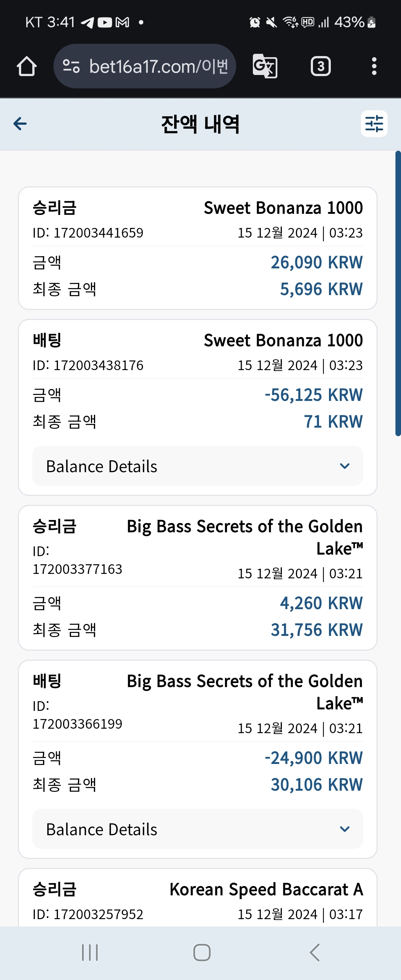Open Big Bass winnings entry 4,260 KRW
The image size is (401, 980).
pyautogui.click(x=198, y=578)
